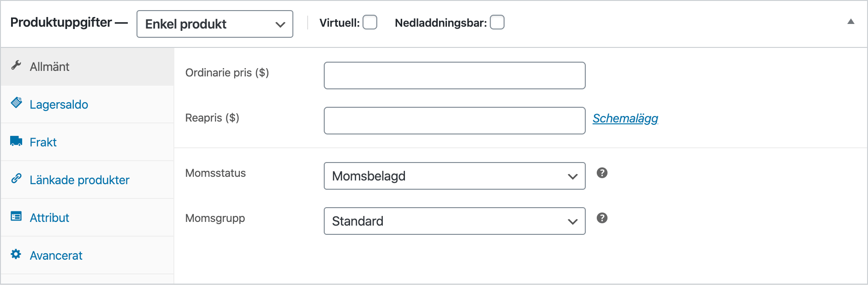The height and width of the screenshot is (285, 868).
Task: Click the Lagersaldo tag icon
Action: (x=16, y=103)
